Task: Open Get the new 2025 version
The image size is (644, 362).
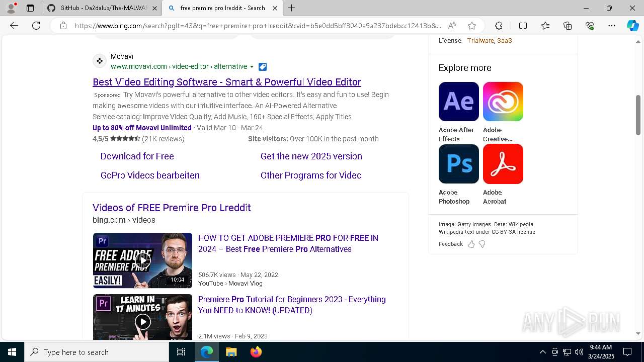Action: coord(311,156)
